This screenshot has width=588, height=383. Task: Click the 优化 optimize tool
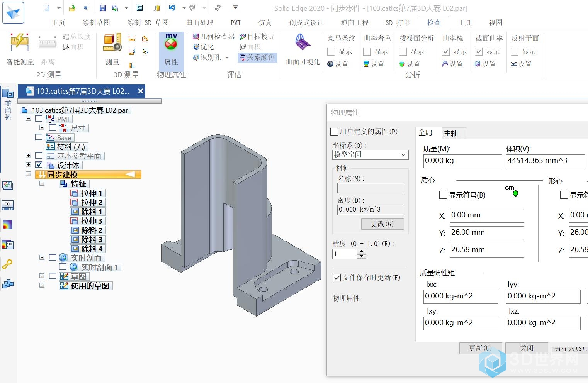[204, 47]
